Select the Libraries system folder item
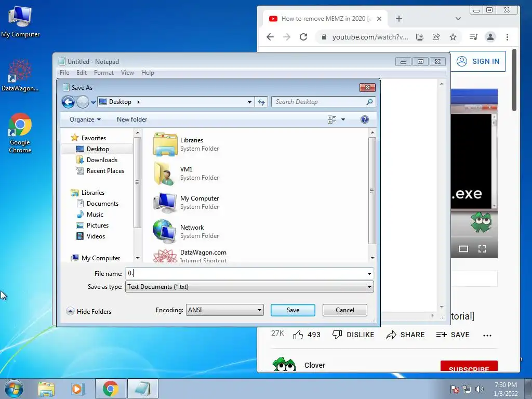 point(186,144)
